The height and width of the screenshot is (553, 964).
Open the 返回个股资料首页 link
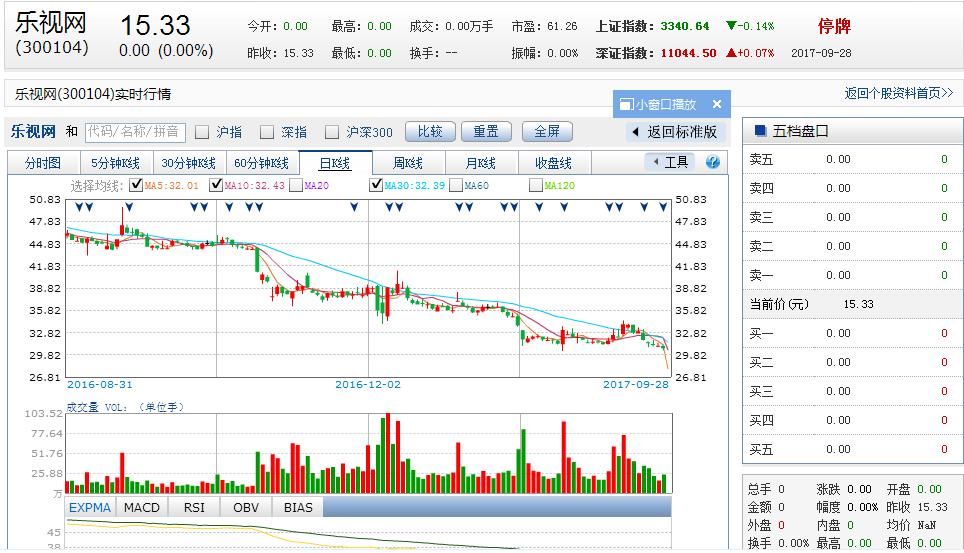click(898, 93)
